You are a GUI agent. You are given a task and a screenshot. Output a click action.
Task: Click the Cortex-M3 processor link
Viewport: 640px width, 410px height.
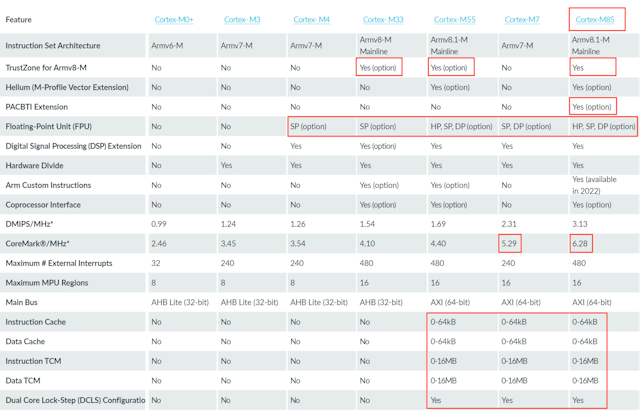(242, 19)
